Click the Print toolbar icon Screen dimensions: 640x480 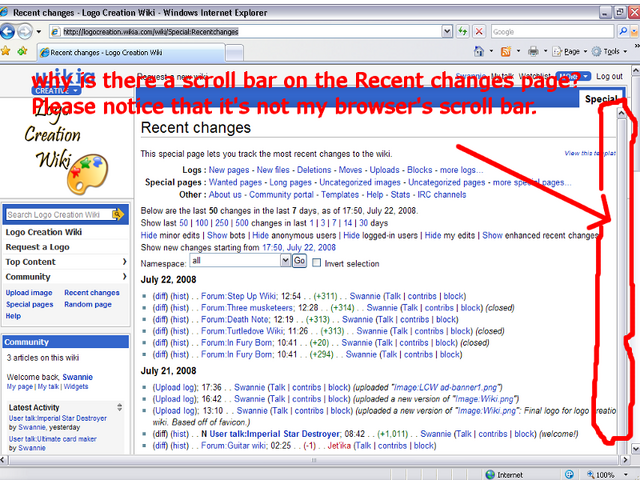[x=533, y=51]
